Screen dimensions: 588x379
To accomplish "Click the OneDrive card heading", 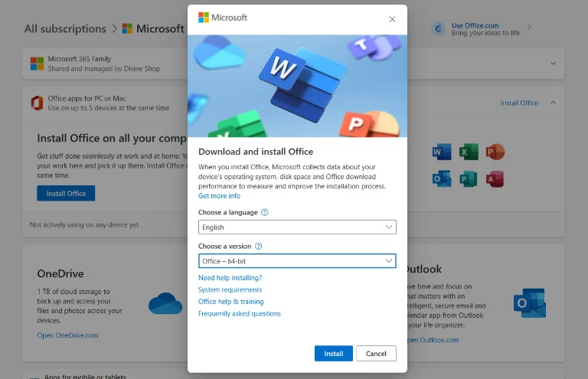I will tap(60, 273).
